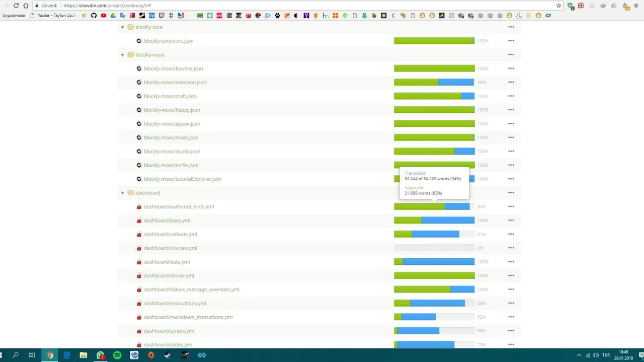Open options menu for scripts.yml row
644x362 pixels.
(511, 331)
